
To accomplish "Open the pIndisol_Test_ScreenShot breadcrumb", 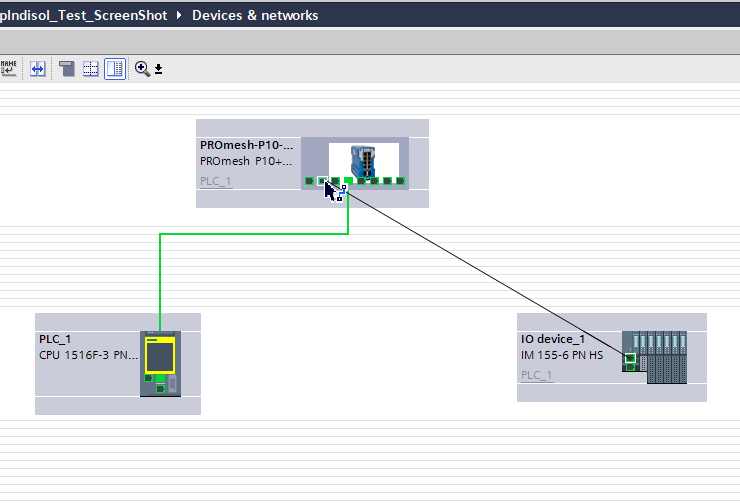I will 83,15.
